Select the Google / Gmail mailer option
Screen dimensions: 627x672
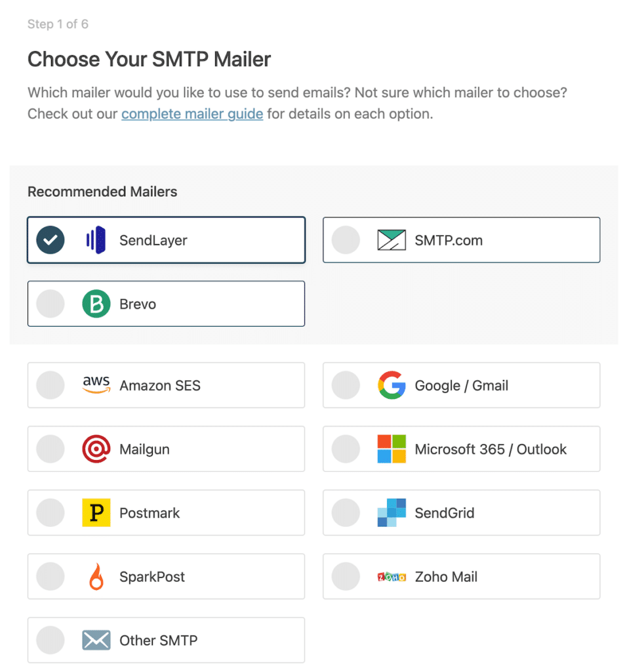click(346, 385)
